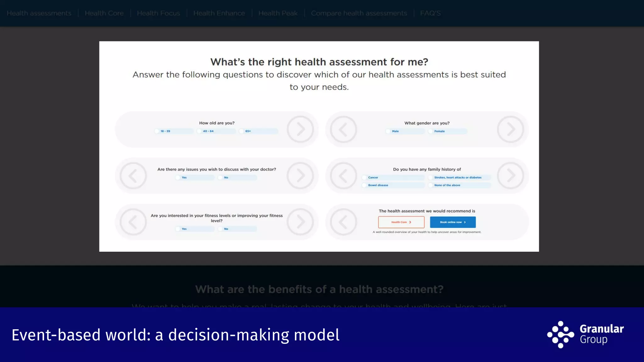Select age range 40 - 64
This screenshot has height=362, width=644.
coord(216,131)
